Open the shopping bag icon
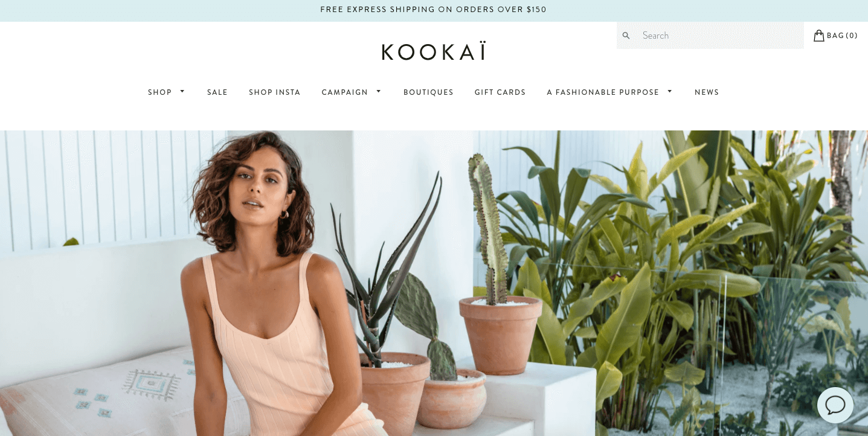Screen dimensions: 868x436 pyautogui.click(x=818, y=36)
